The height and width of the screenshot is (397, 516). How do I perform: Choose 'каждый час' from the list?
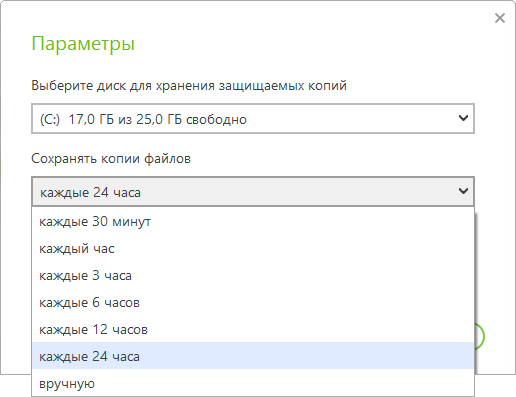click(x=253, y=248)
